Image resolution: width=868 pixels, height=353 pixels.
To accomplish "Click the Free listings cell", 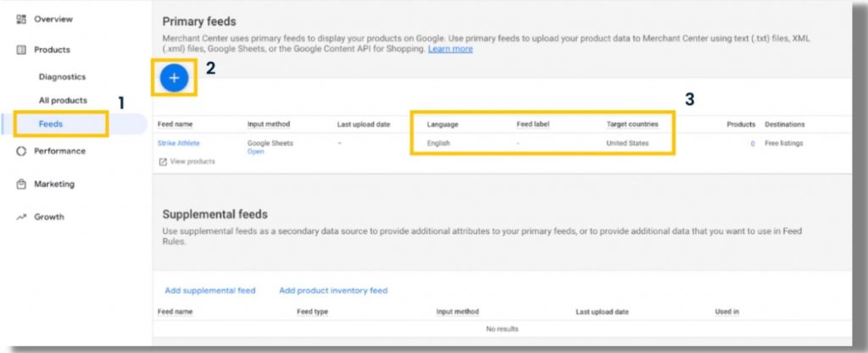I will [x=784, y=143].
